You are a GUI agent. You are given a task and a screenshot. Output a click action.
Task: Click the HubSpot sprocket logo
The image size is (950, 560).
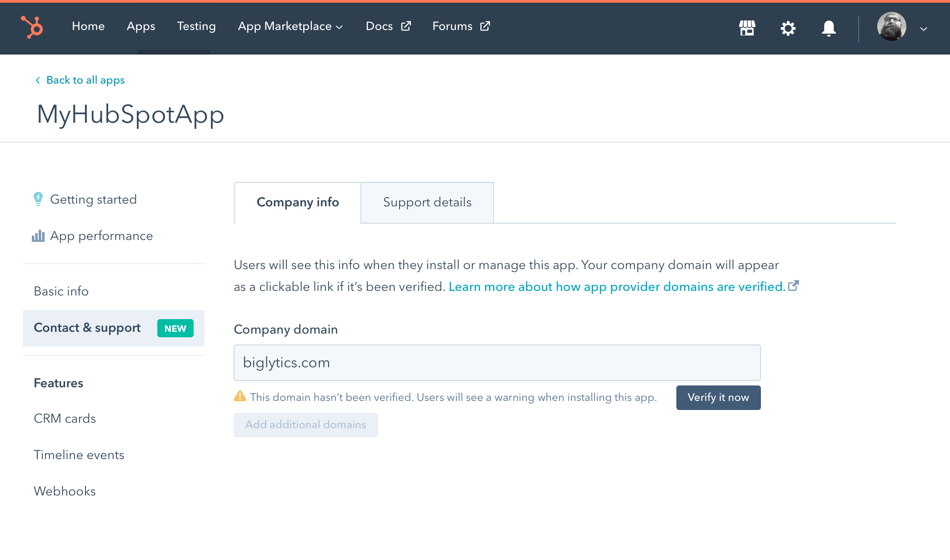click(x=32, y=27)
